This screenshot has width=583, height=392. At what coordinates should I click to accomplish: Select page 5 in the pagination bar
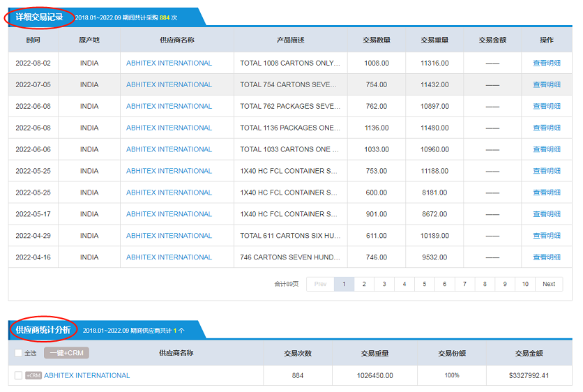424,284
